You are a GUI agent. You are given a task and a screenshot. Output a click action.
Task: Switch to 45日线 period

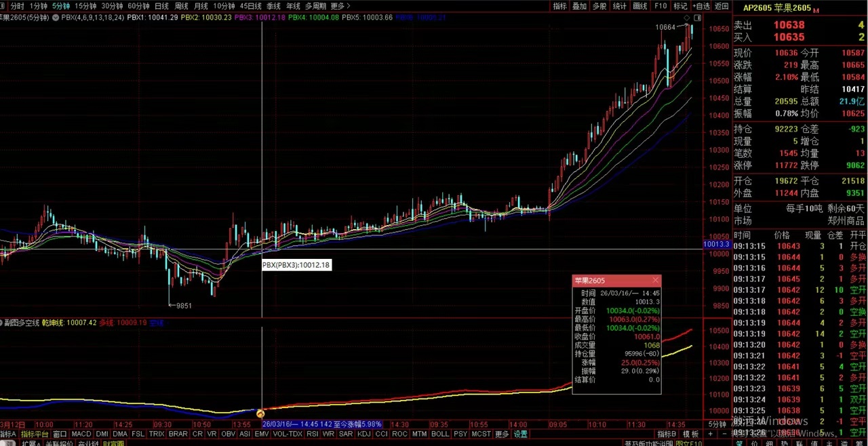point(252,6)
